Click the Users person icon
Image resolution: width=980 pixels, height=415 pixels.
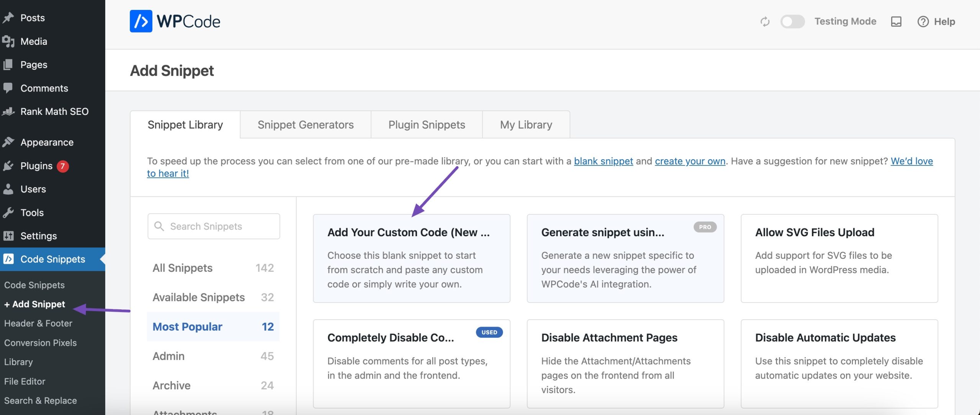(x=8, y=189)
